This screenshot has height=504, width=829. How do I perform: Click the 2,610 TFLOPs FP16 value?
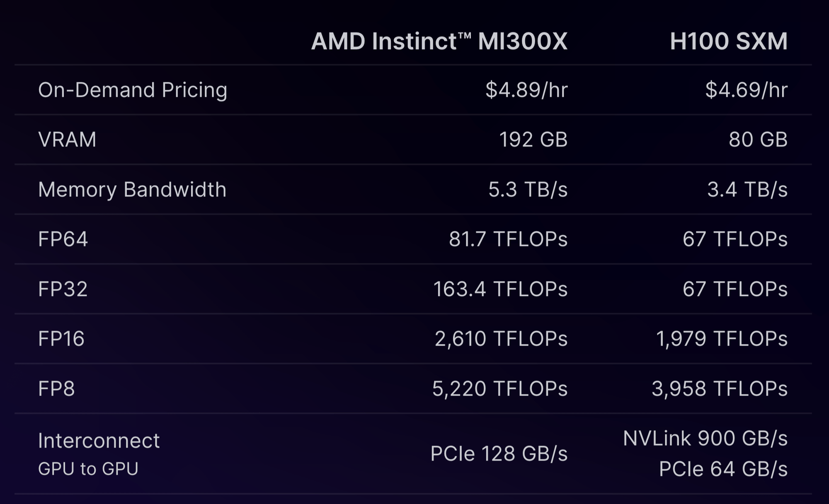coord(501,339)
